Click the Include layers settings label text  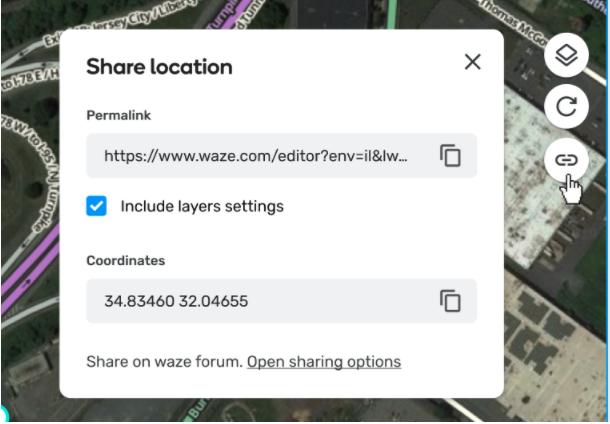(x=202, y=207)
